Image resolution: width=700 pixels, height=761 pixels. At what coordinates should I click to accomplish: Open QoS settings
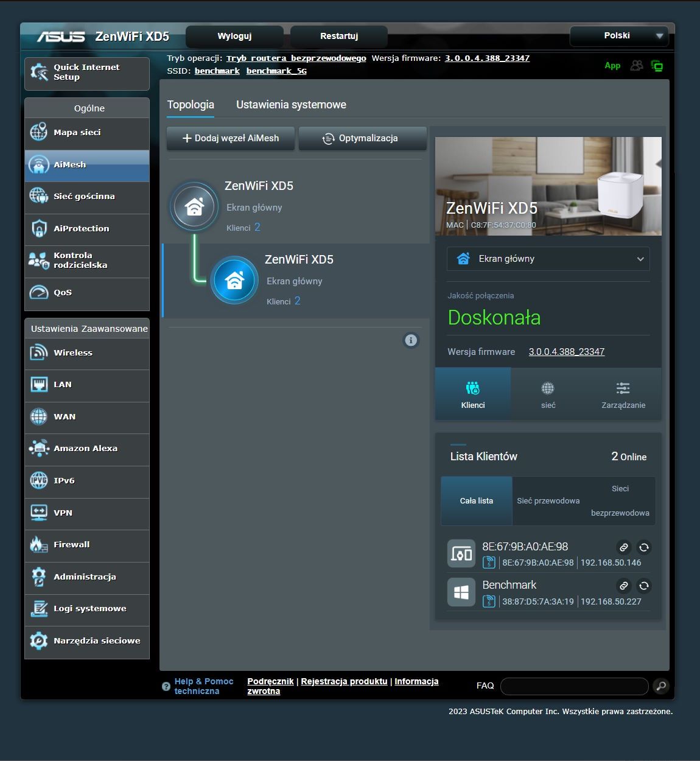click(87, 293)
